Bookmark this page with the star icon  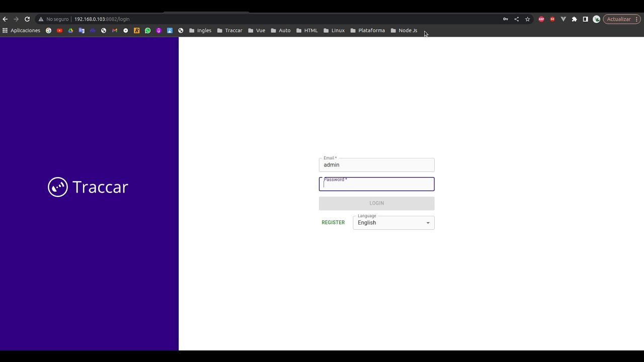[528, 19]
